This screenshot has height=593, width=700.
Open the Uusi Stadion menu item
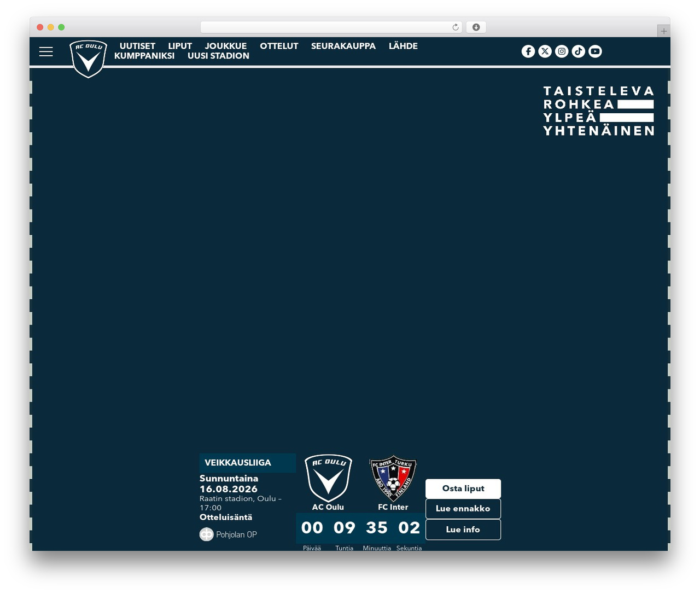(x=218, y=56)
